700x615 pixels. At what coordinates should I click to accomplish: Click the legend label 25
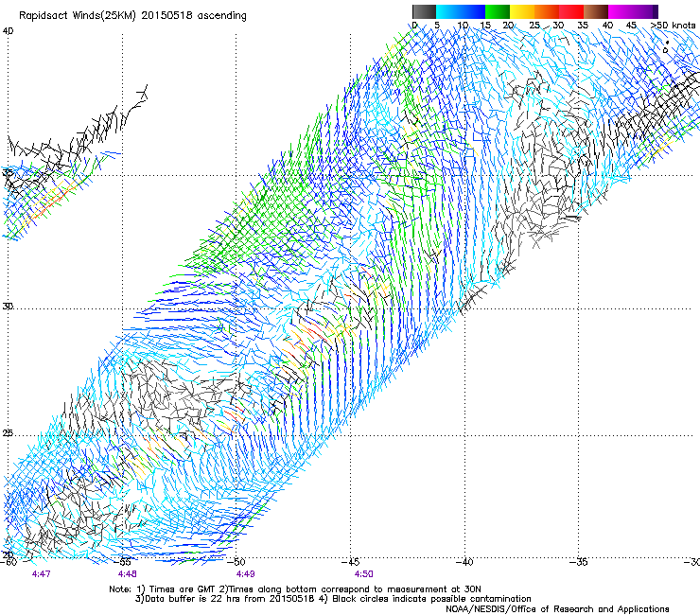534,25
